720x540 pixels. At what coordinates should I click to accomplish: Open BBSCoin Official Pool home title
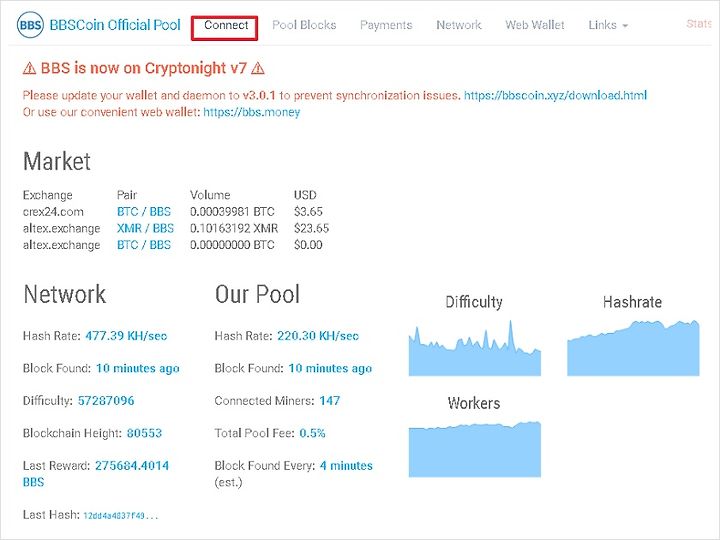(x=115, y=25)
